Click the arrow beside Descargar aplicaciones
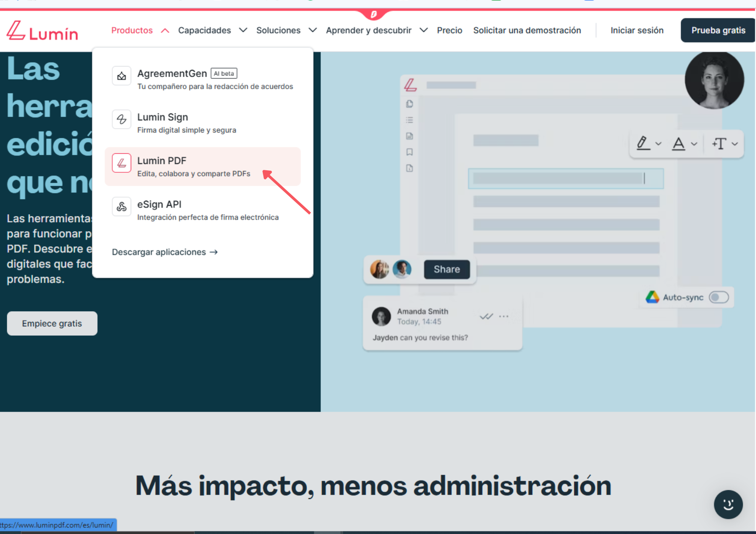The height and width of the screenshot is (534, 756). tap(214, 252)
